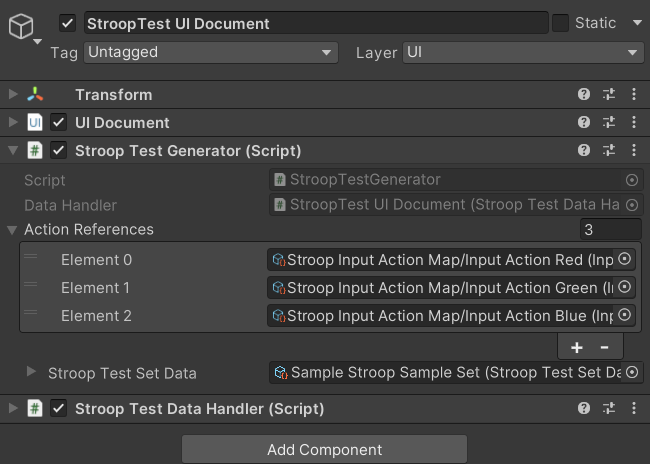
Task: Open object picker for Element 2
Action: [624, 315]
